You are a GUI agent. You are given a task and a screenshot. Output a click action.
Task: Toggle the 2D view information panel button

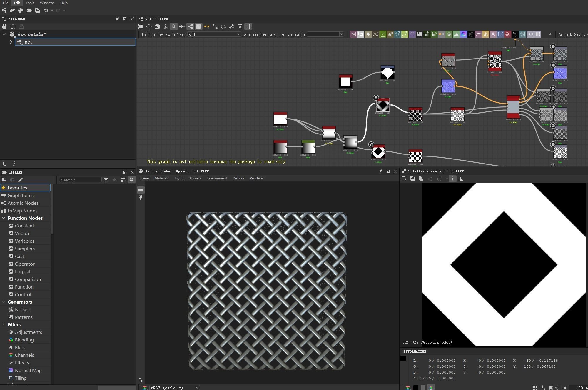click(x=452, y=179)
